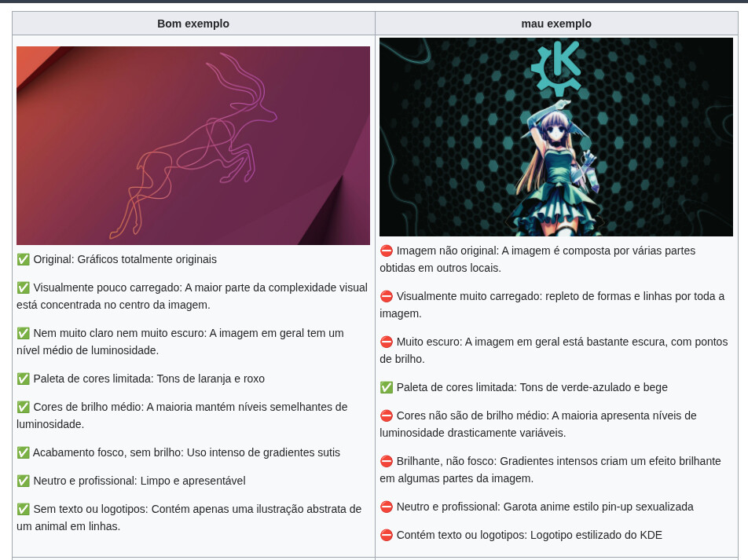The height and width of the screenshot is (560, 748).
Task: Click text 'Acabamento fosco, sem brilho: Uso intenso de gradientes sutis'
Action: [186, 452]
